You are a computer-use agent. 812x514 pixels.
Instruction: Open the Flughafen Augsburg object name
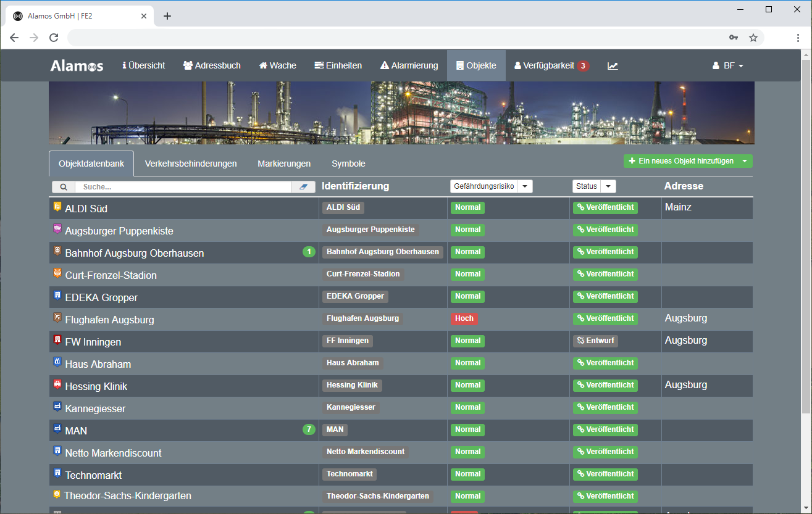click(109, 320)
